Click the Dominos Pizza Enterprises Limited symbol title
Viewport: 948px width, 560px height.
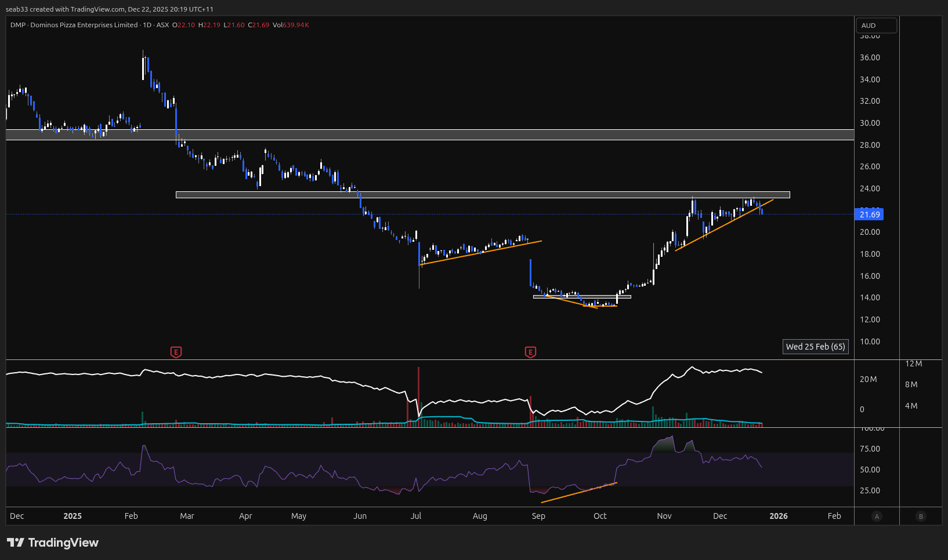pos(84,25)
